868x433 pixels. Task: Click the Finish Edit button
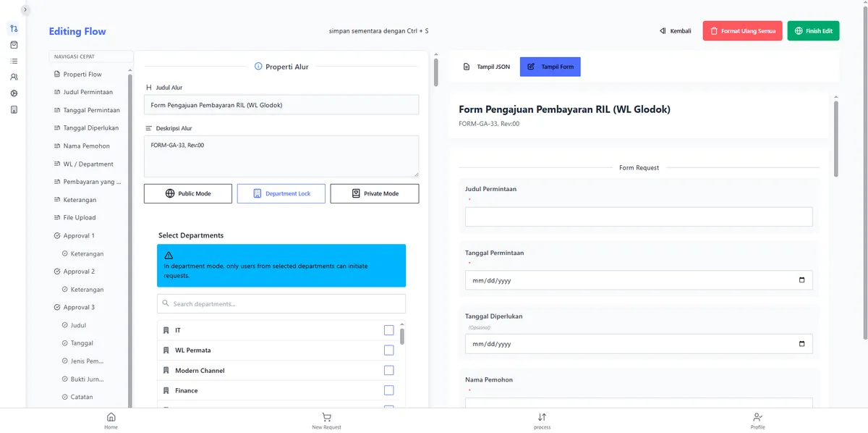[x=813, y=31]
